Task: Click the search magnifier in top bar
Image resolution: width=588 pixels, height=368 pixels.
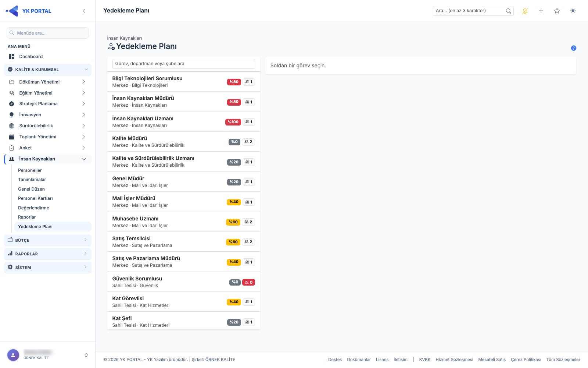Action: [x=509, y=11]
